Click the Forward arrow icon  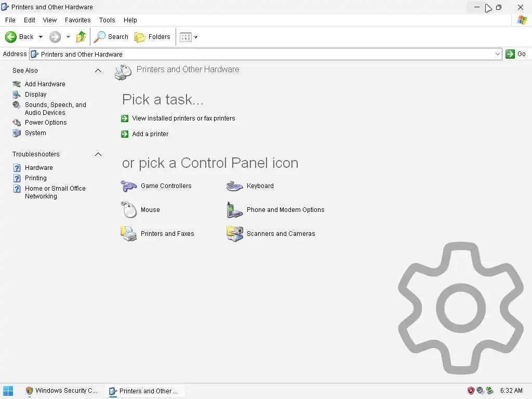[x=55, y=37]
